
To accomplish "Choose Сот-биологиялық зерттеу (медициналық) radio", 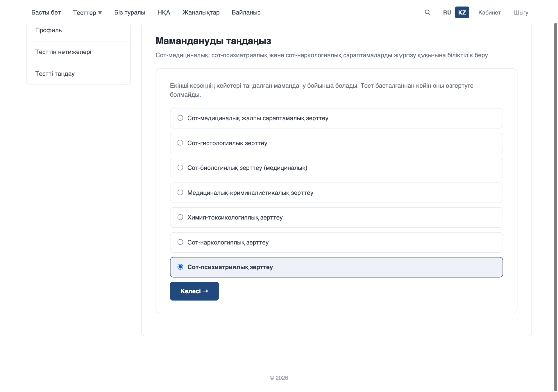I will (180, 168).
